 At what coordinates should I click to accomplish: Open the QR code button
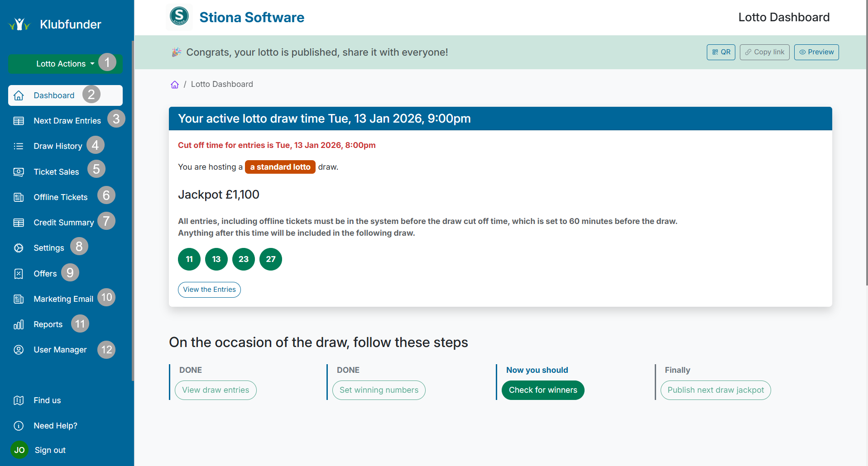click(721, 52)
